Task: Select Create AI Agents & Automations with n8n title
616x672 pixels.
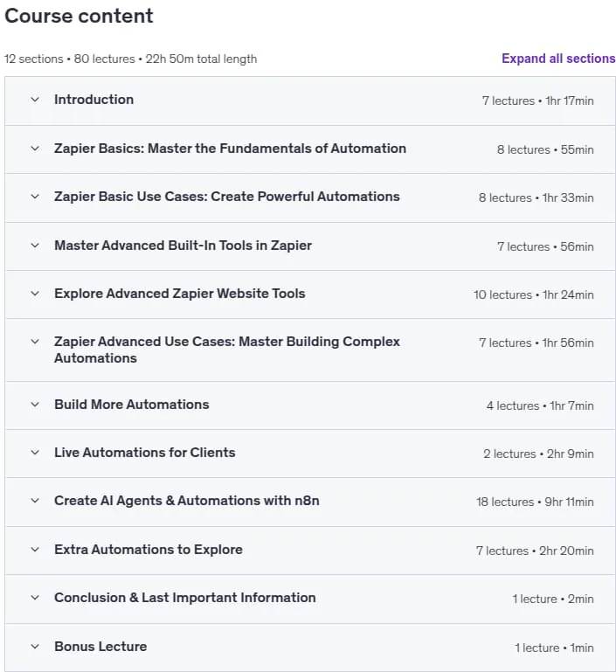Action: tap(187, 501)
